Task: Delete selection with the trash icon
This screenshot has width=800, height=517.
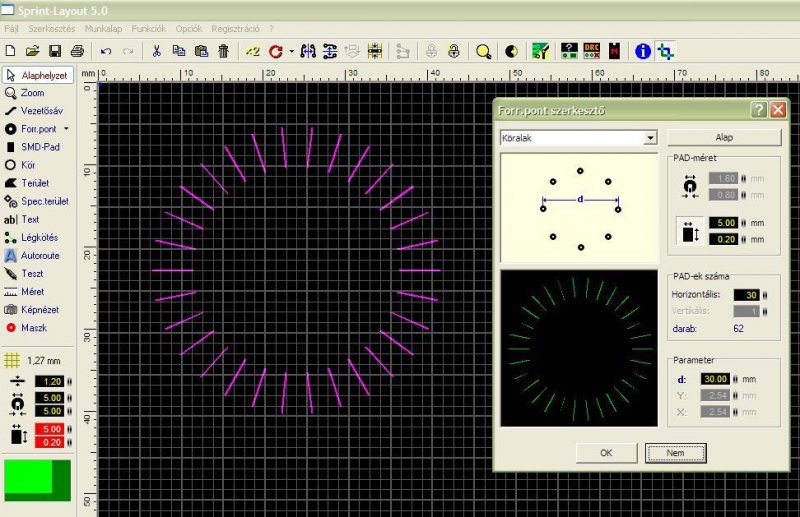Action: coord(223,51)
